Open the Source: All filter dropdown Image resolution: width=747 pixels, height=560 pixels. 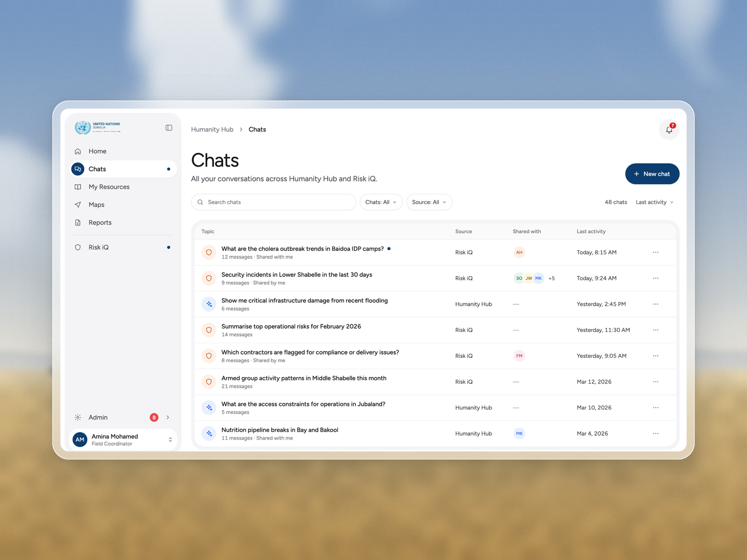tap(429, 202)
